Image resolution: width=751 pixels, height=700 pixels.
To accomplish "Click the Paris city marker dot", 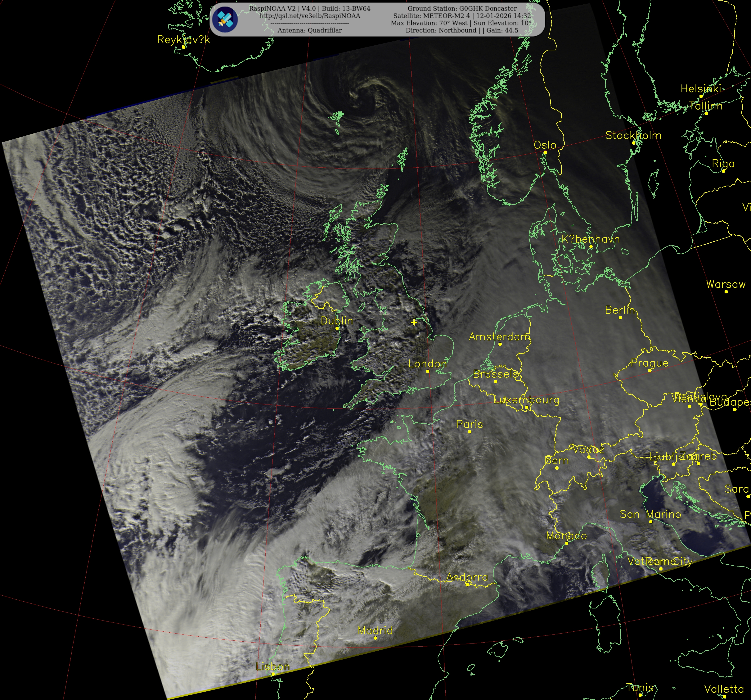I will (470, 432).
